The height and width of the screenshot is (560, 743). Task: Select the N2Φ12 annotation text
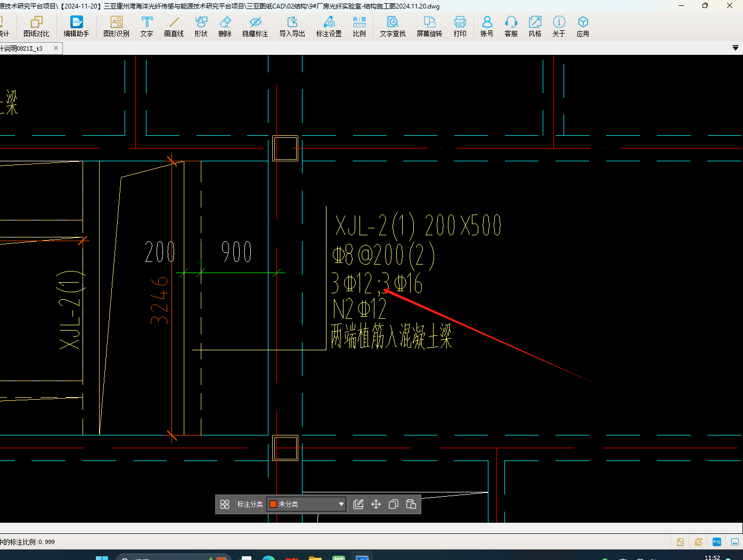click(x=360, y=309)
